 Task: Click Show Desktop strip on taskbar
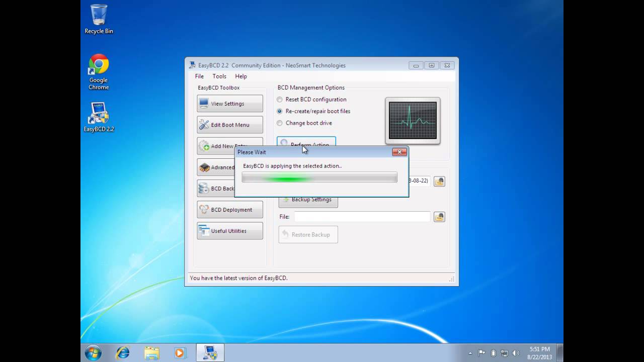(x=560, y=352)
